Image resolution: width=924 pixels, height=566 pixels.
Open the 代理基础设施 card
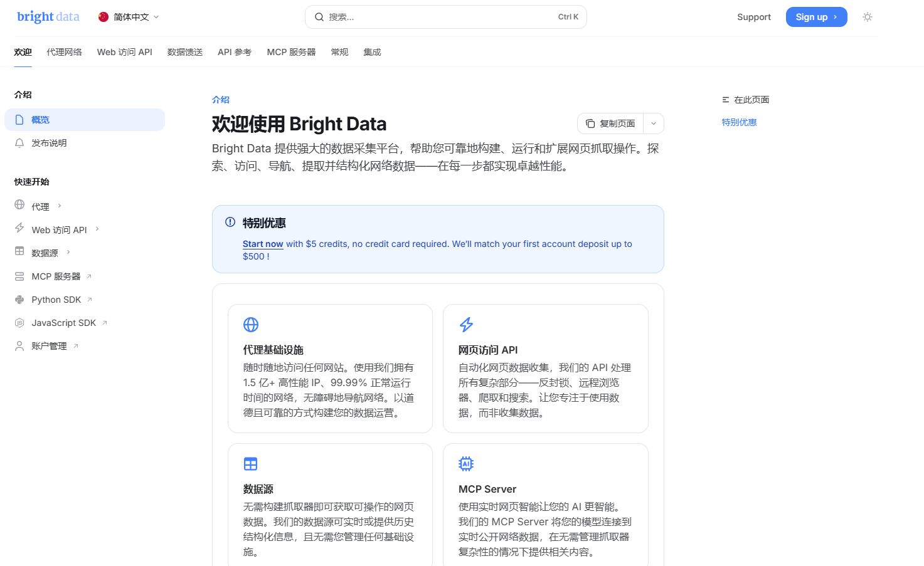click(330, 369)
